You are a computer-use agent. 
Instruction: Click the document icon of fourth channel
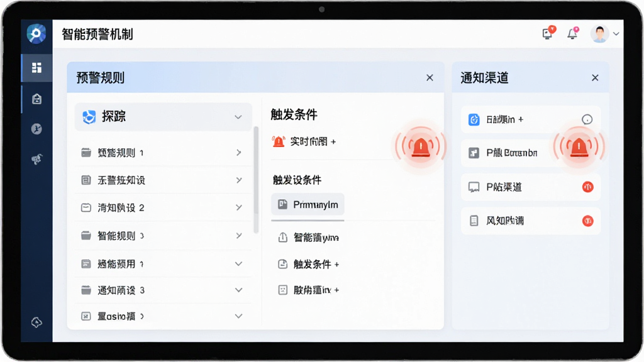pos(474,221)
